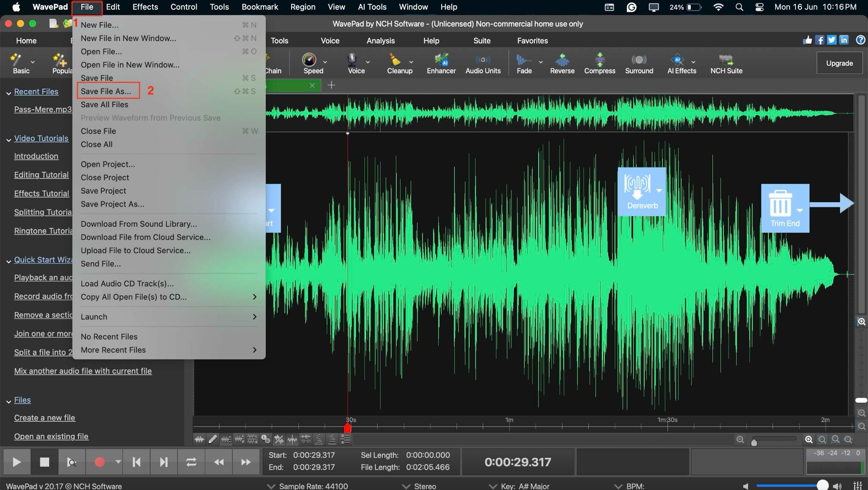Jump to end of the file
Image resolution: width=868 pixels, height=490 pixels.
pyautogui.click(x=164, y=462)
